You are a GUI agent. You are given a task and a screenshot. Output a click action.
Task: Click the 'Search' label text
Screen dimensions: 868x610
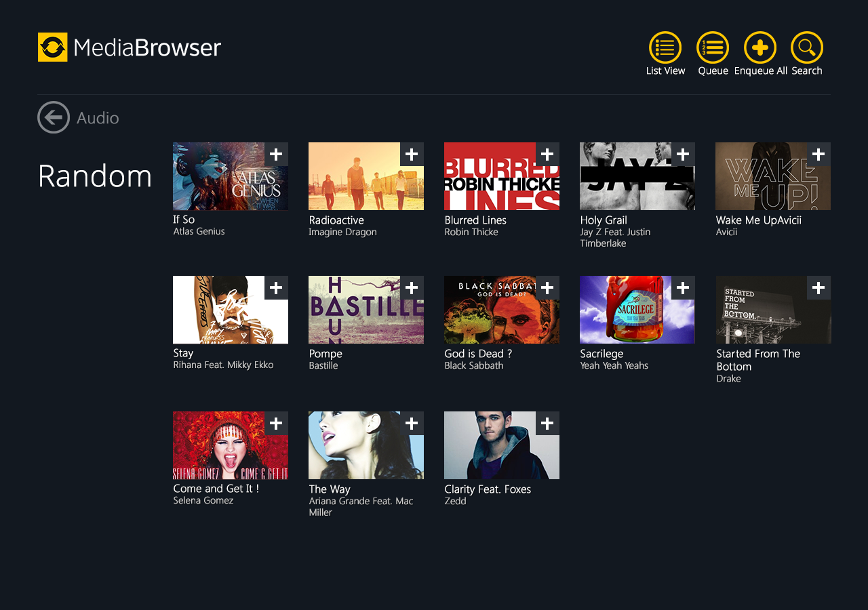(807, 70)
